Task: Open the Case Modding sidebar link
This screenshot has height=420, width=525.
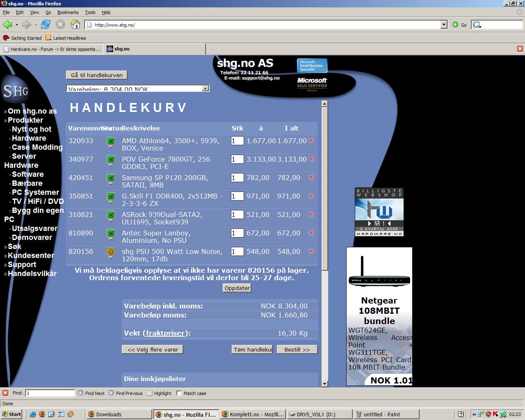Action: click(37, 147)
